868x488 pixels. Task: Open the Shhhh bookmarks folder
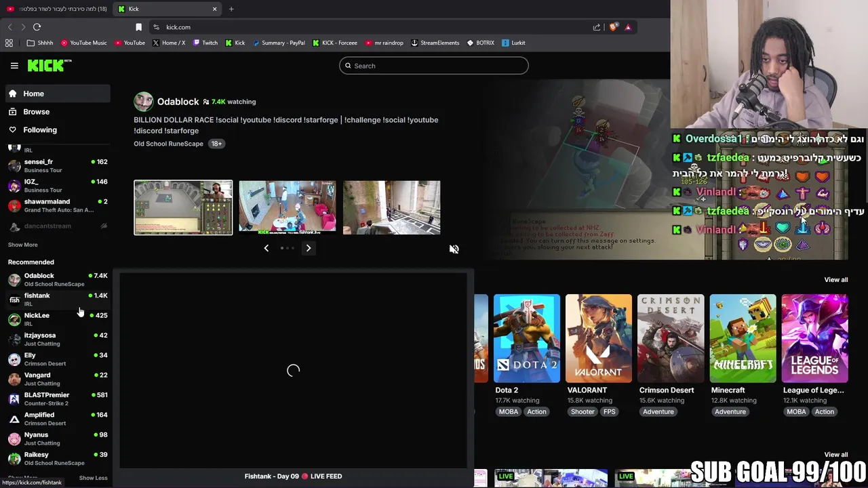pos(40,43)
